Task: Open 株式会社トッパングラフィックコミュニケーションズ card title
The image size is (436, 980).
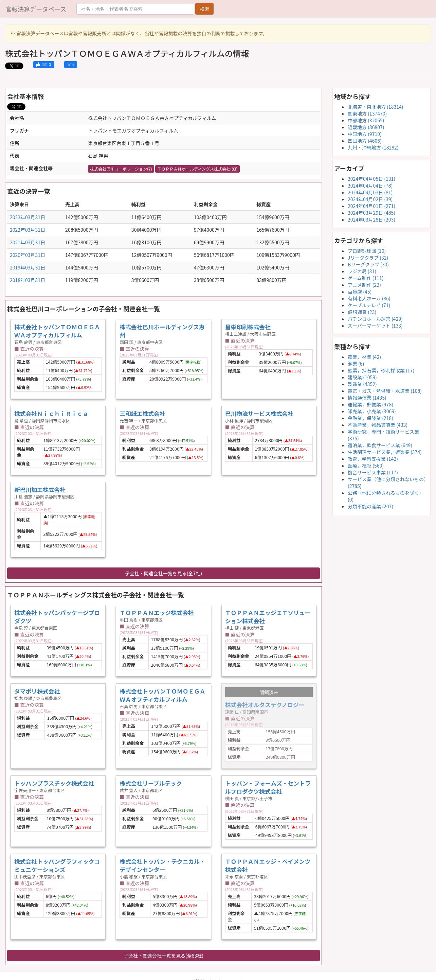Action: pos(57,865)
